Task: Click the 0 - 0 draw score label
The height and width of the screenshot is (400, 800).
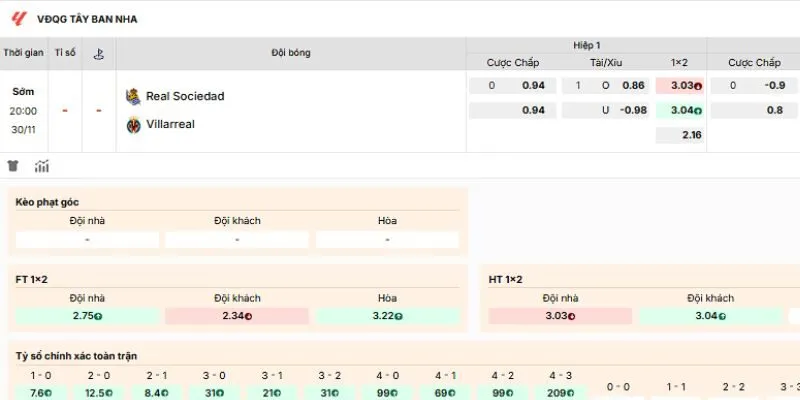Action: (x=618, y=387)
